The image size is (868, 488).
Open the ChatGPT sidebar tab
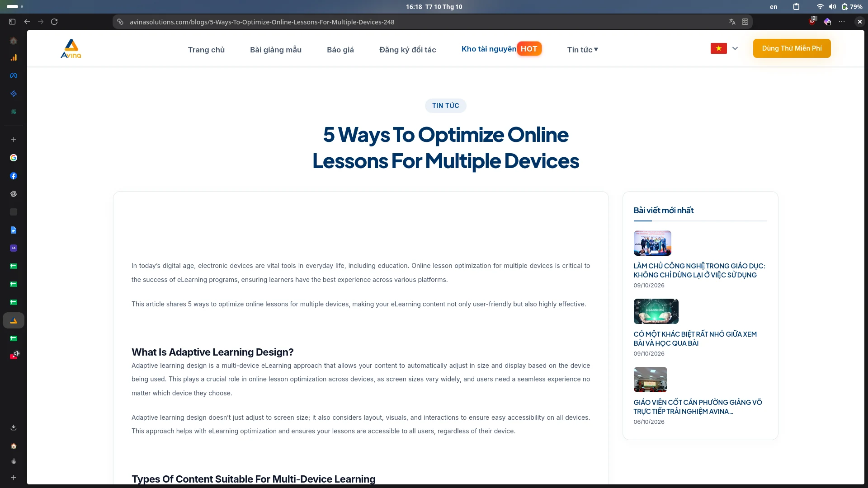[14, 194]
